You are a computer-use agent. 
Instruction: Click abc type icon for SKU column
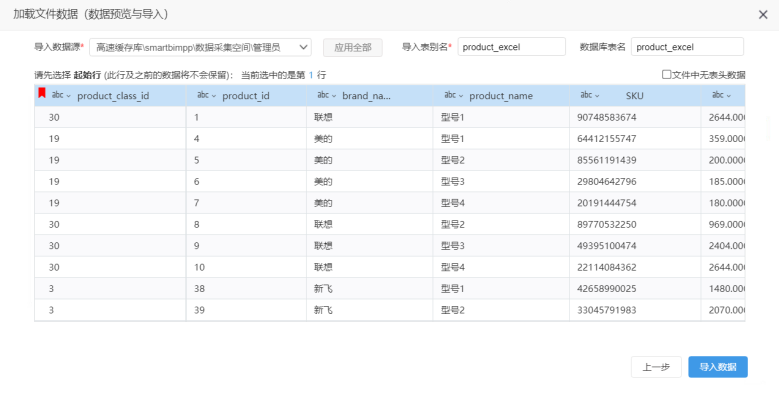click(x=586, y=95)
